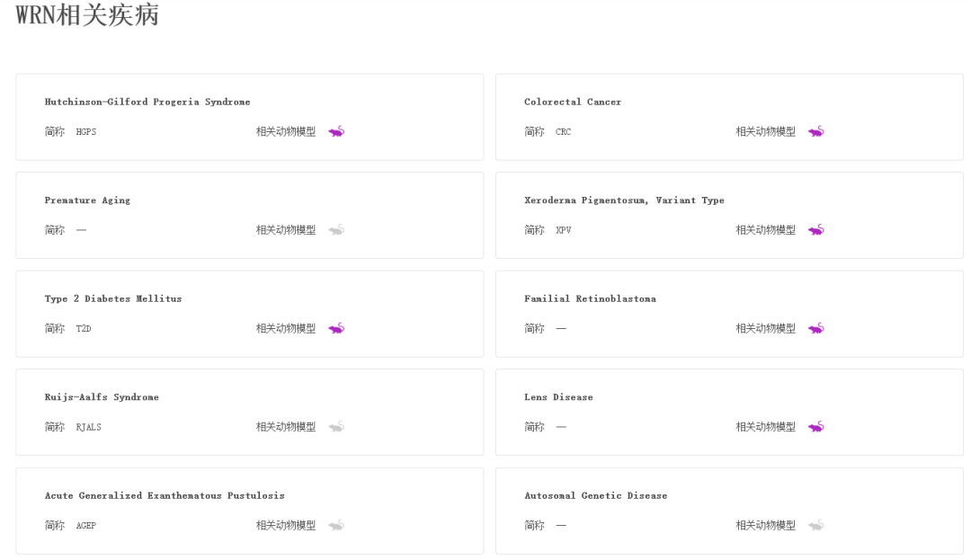Click the gray mouse icon for Ruijs-Aalfs Syndrome

[x=336, y=427]
